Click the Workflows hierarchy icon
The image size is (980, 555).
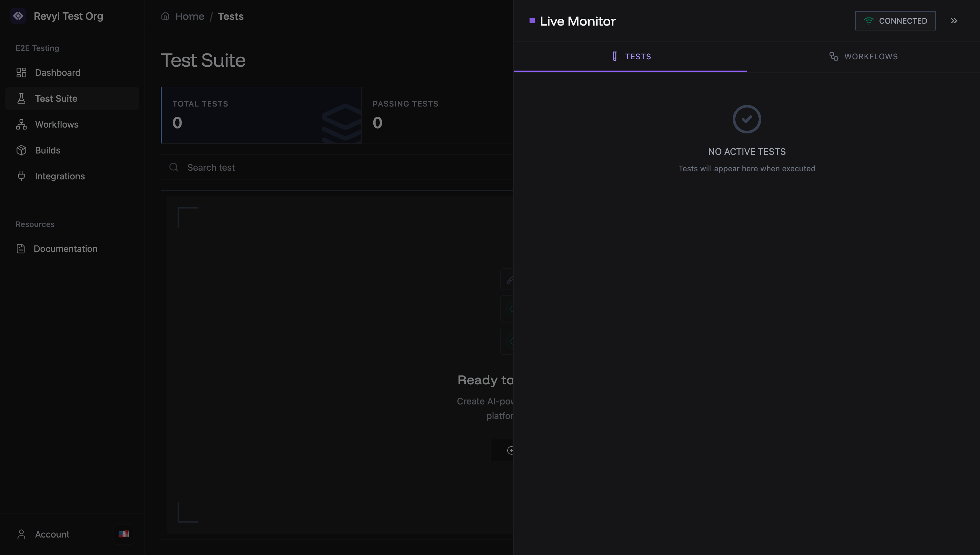click(x=21, y=124)
